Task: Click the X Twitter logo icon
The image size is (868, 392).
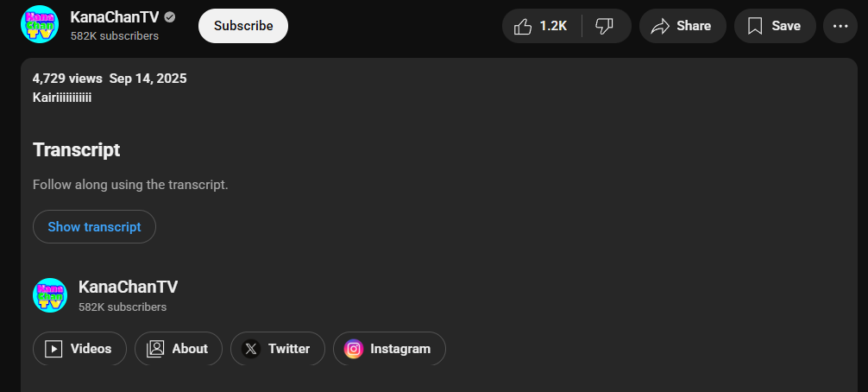Action: [251, 349]
